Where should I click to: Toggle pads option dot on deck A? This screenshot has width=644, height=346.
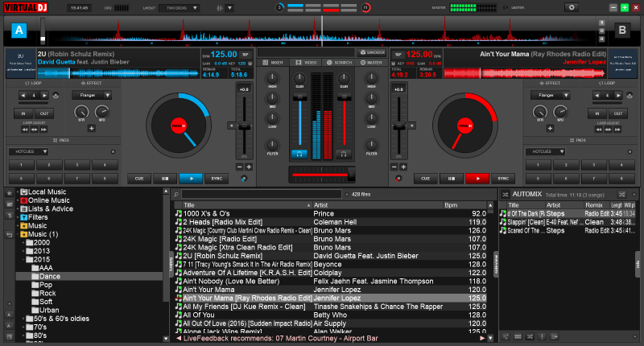113,152
